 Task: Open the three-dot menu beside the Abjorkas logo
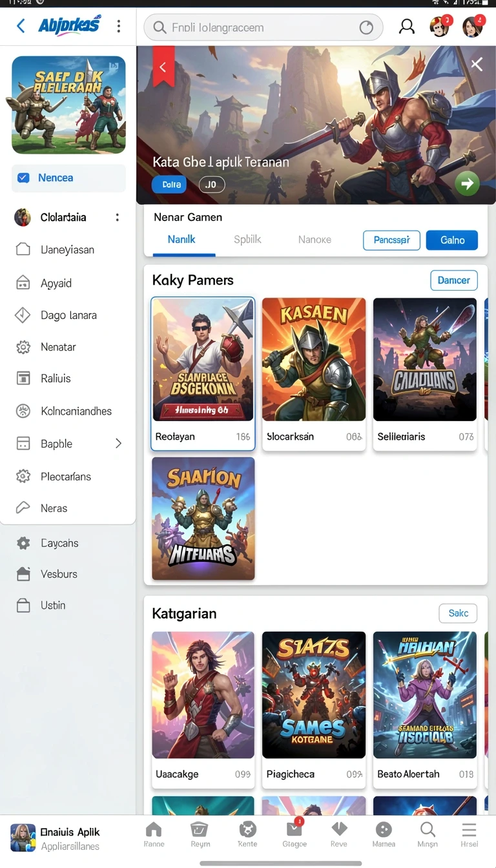point(118,26)
